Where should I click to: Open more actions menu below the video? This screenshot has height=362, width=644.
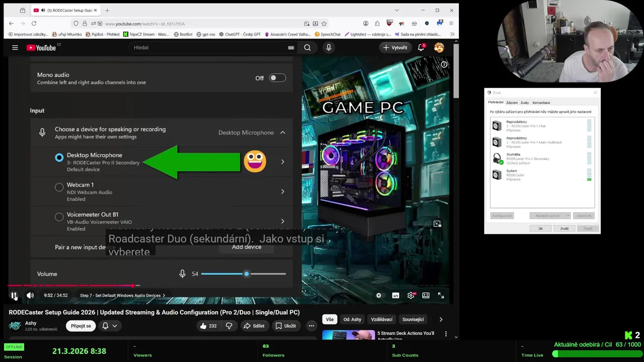(x=311, y=326)
